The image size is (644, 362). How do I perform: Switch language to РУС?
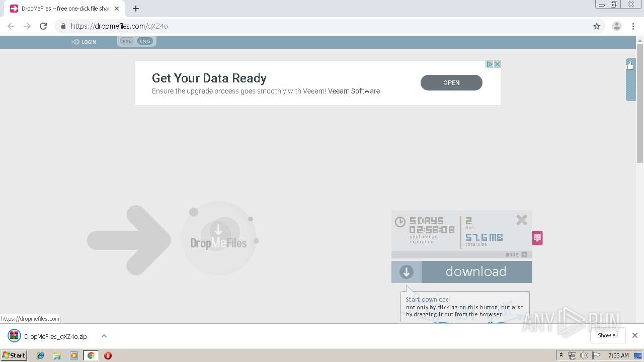127,41
